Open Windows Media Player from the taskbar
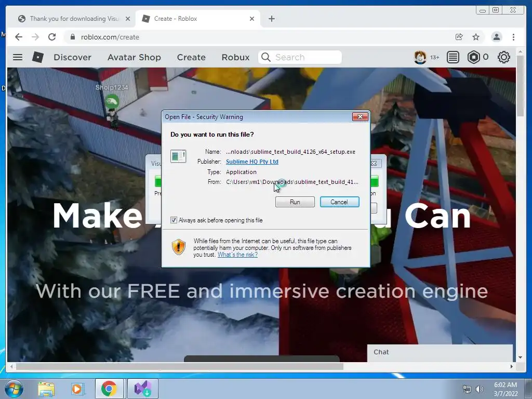532x399 pixels. click(x=77, y=389)
